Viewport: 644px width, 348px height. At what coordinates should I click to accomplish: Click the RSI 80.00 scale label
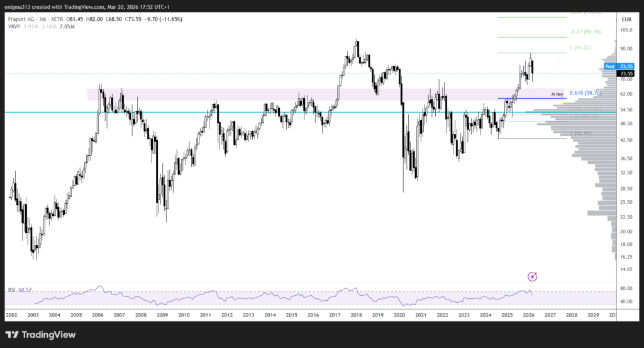point(626,288)
